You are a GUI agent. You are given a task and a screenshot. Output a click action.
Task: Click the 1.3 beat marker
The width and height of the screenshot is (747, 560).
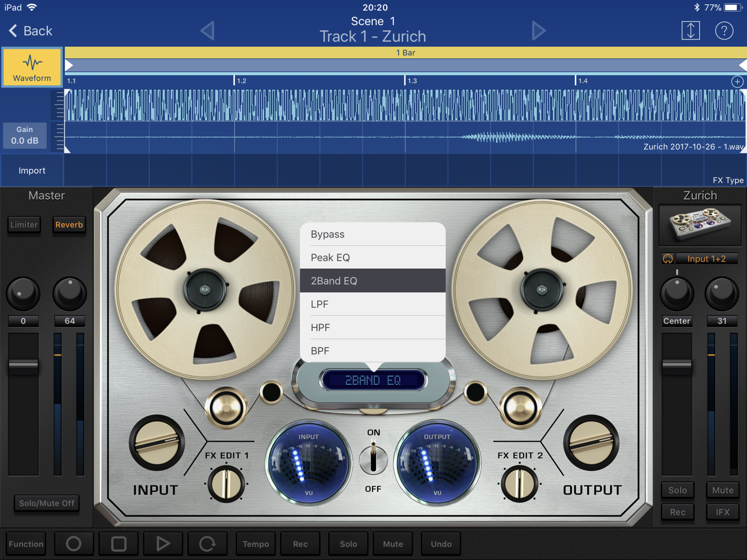coord(410,81)
